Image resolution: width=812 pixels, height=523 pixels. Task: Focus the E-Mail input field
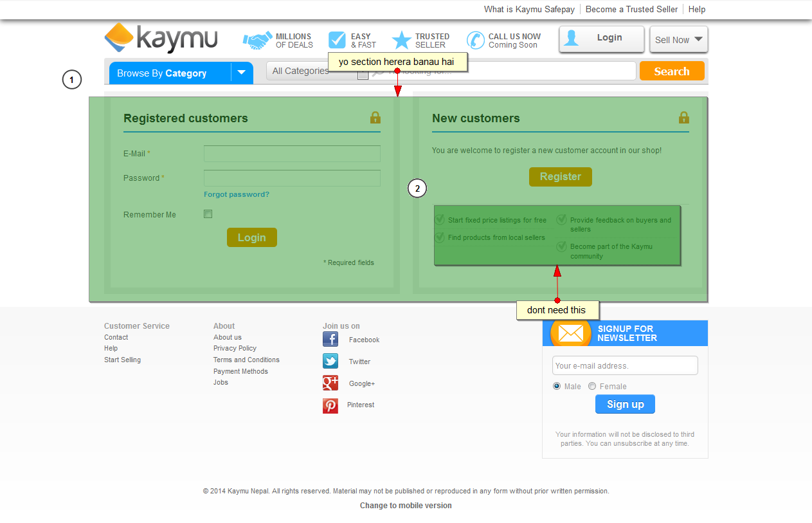tap(292, 154)
